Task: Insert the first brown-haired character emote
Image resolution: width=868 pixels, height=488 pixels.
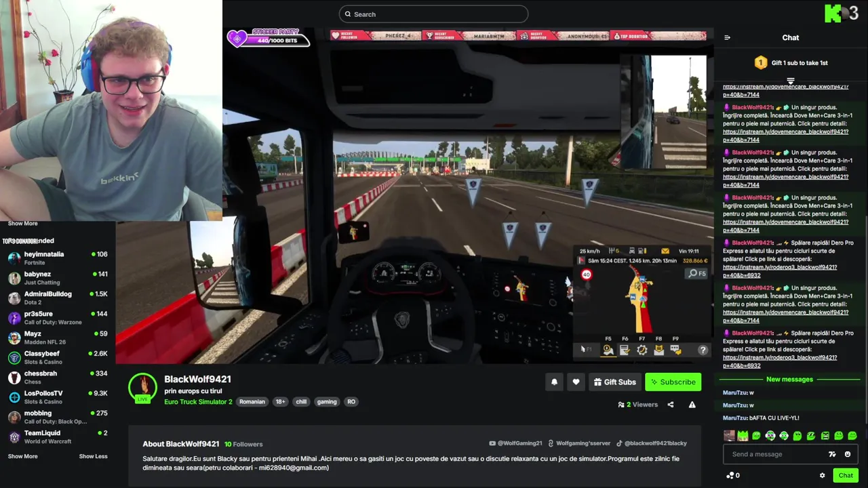Action: pos(729,436)
